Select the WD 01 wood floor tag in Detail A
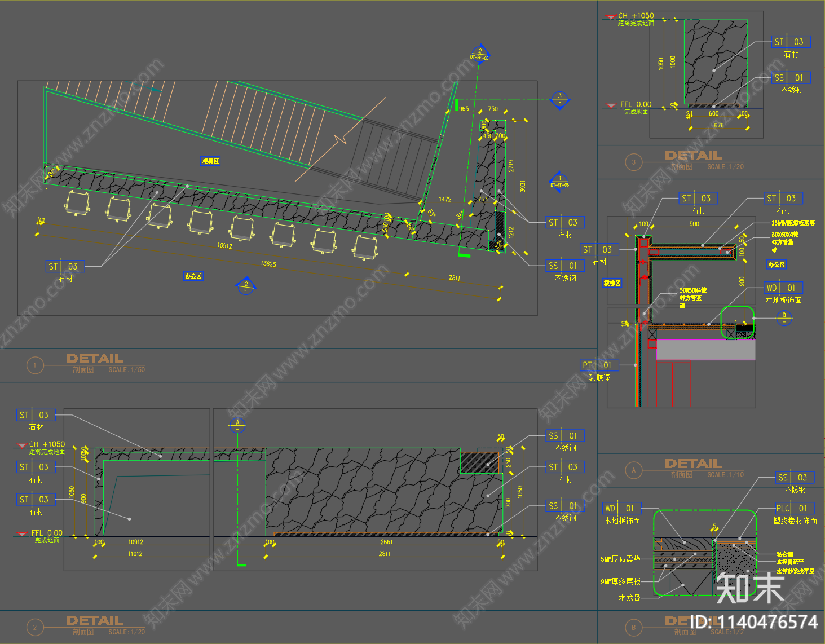The height and width of the screenshot is (644, 825). tap(783, 288)
